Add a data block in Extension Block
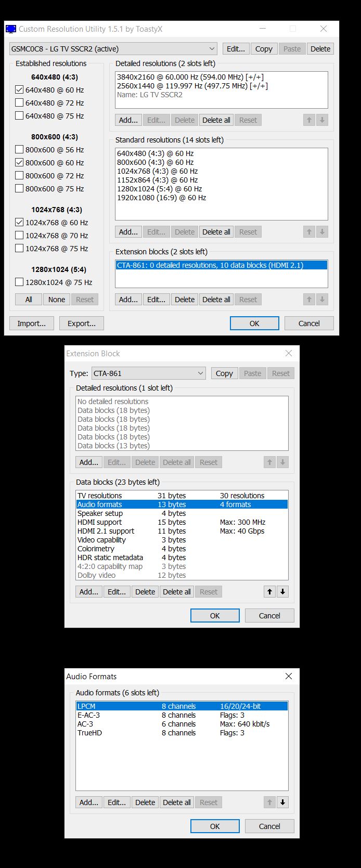361x868 pixels. click(88, 592)
